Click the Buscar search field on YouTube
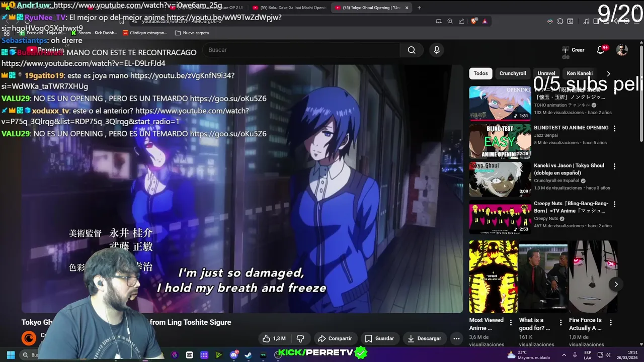644x362 pixels. 302,50
